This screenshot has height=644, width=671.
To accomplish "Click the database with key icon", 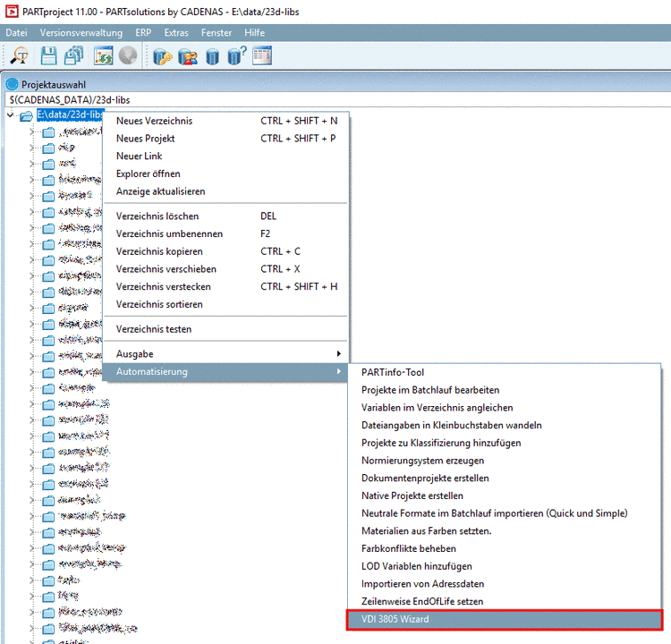I will coord(162,56).
